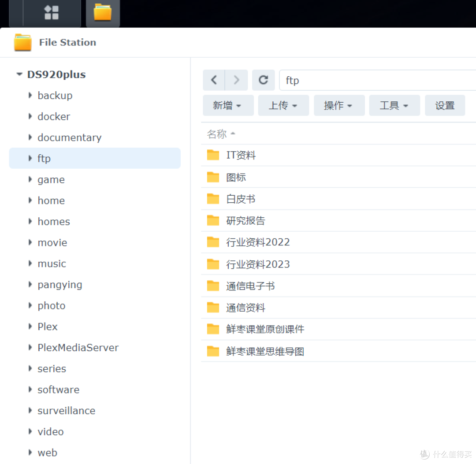Select the 鲜枣课堂思维导图 row name
This screenshot has height=464, width=476.
pyautogui.click(x=265, y=351)
